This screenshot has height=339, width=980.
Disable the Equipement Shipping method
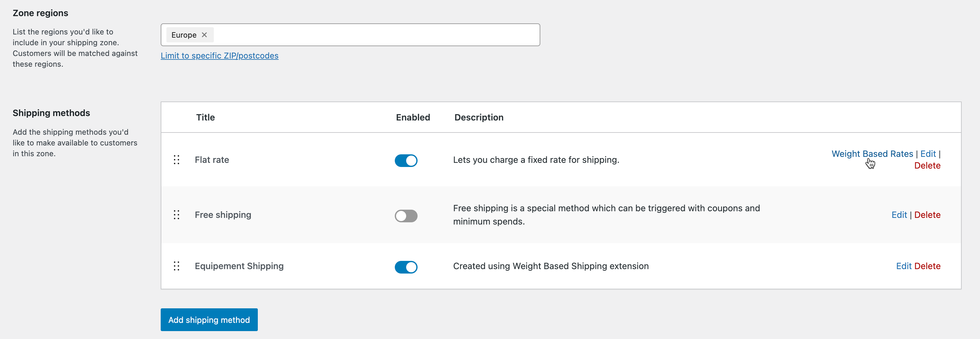(406, 267)
